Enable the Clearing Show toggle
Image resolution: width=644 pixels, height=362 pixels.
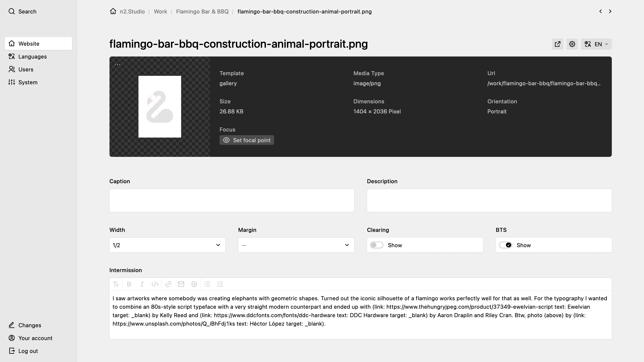point(377,245)
